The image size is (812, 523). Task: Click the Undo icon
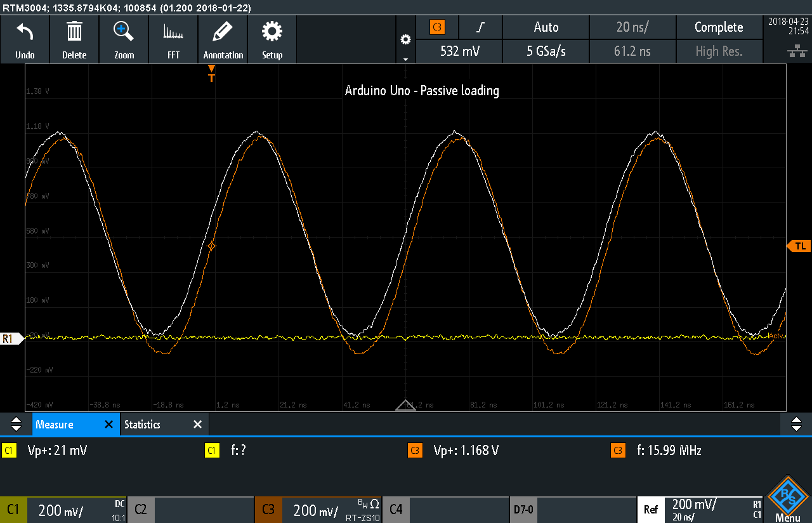[x=25, y=39]
